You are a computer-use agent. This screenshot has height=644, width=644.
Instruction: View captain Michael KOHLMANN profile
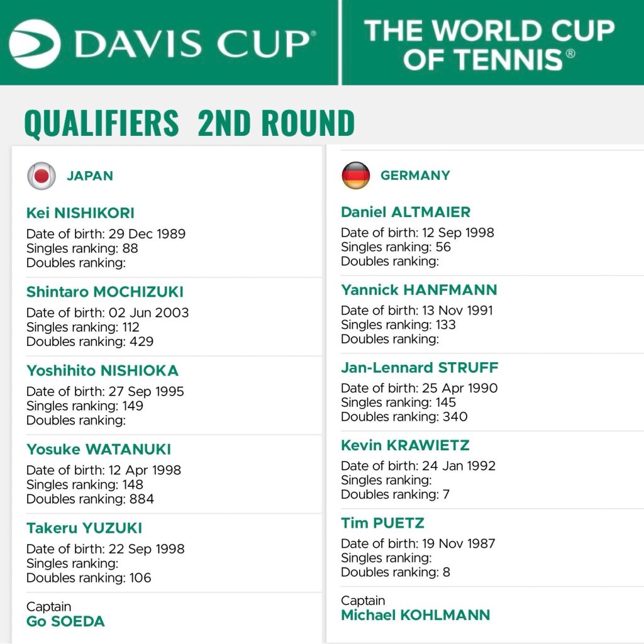[415, 614]
